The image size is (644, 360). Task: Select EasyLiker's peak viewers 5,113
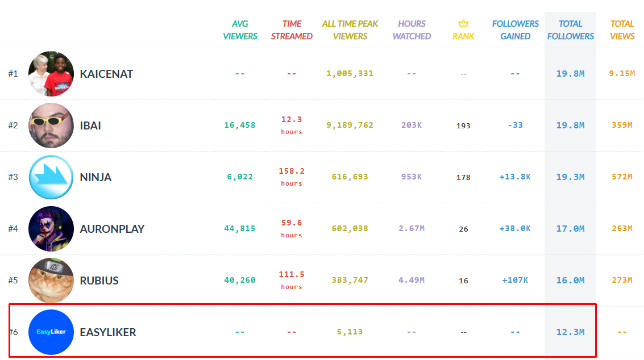coord(350,332)
